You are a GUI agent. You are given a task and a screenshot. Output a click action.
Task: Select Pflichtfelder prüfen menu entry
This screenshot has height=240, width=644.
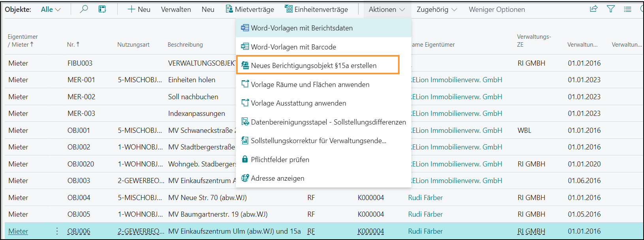[x=280, y=160]
